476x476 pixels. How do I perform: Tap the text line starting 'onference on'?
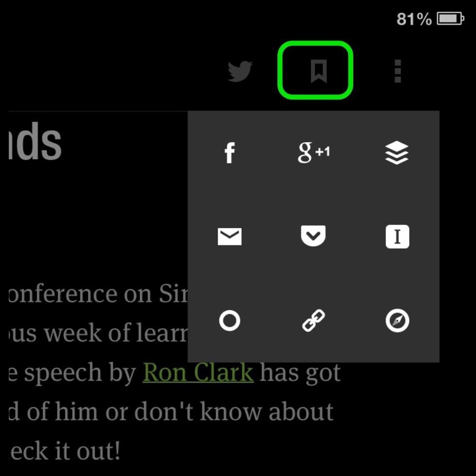pos(98,294)
